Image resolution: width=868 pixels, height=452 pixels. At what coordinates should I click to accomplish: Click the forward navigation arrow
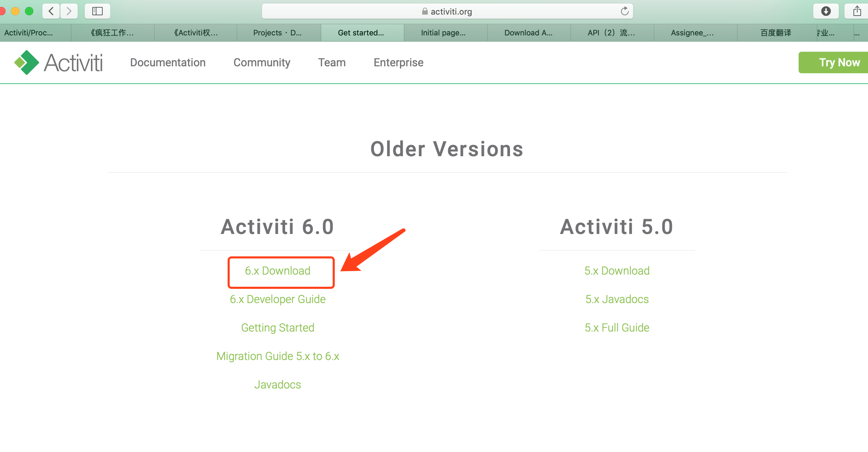click(x=69, y=11)
